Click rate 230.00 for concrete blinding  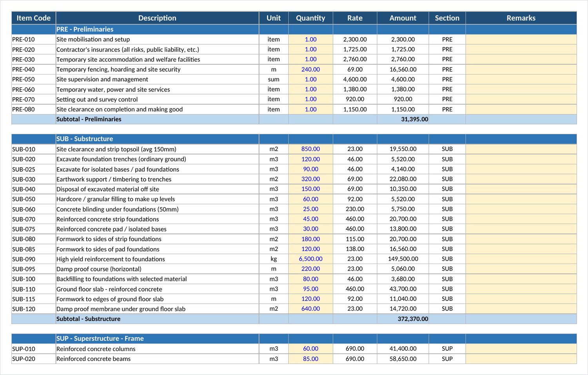pos(355,209)
